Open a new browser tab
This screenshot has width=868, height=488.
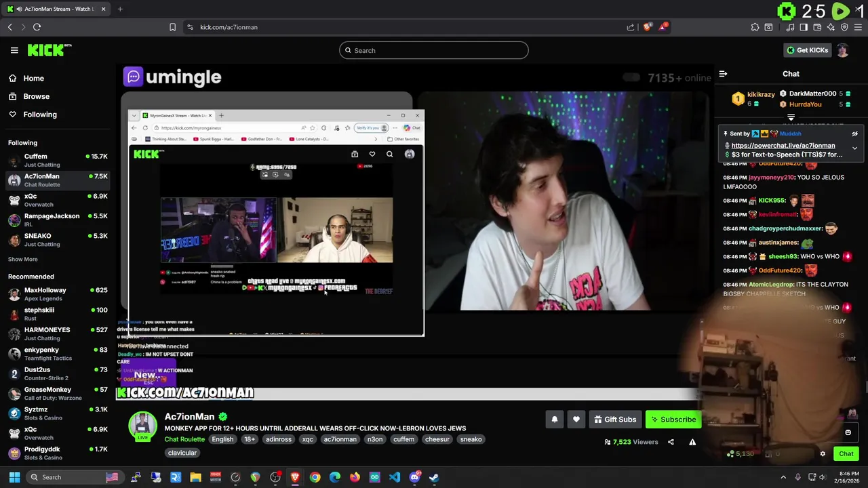(120, 9)
